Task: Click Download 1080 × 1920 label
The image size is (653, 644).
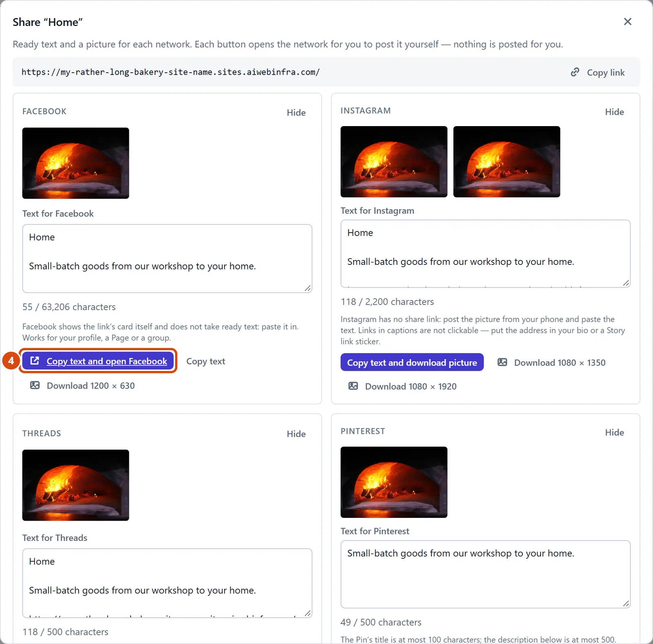Action: pos(411,386)
